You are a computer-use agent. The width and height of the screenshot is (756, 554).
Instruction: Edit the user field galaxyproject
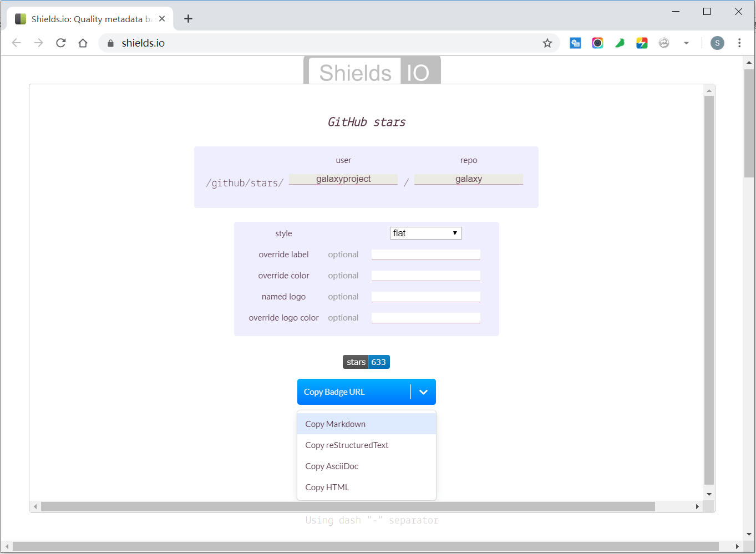pos(343,179)
